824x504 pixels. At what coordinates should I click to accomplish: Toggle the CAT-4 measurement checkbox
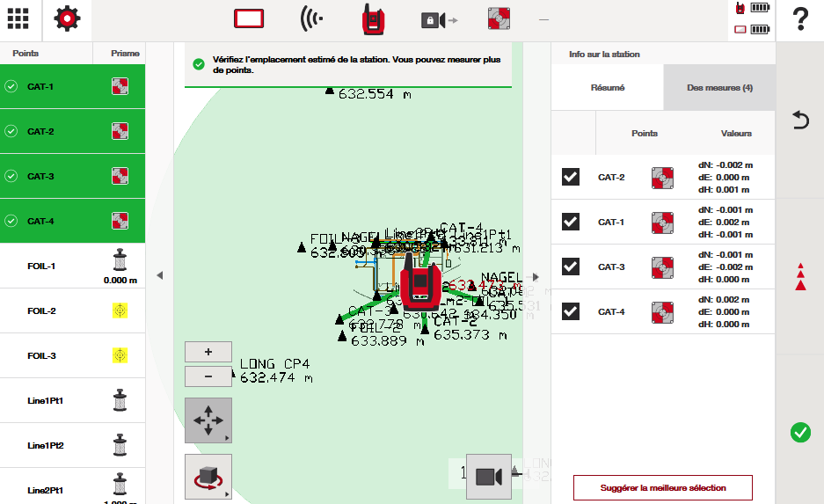point(571,311)
